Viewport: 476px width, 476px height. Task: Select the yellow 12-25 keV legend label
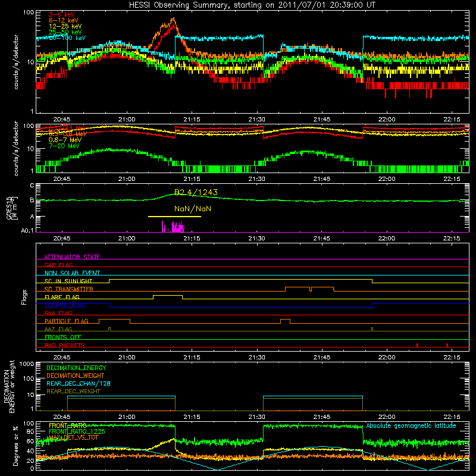coord(65,26)
